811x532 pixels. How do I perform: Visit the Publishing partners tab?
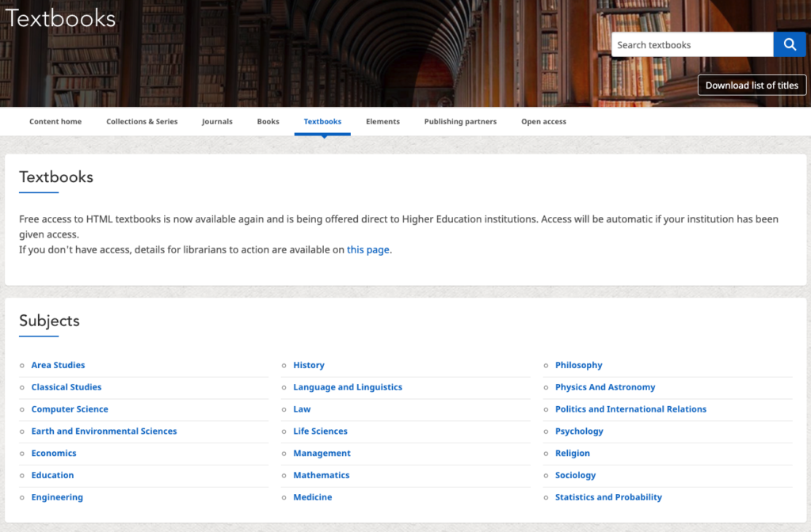click(x=460, y=121)
